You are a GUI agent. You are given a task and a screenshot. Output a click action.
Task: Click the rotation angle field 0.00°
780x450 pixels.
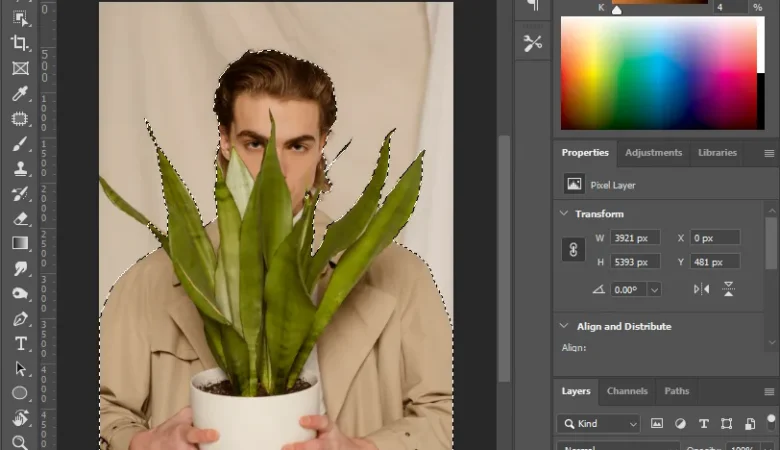[x=629, y=290]
